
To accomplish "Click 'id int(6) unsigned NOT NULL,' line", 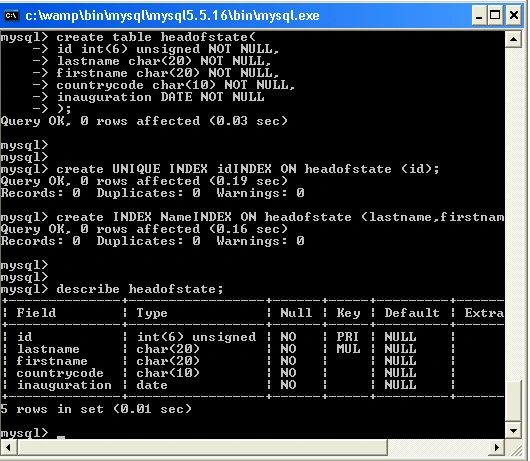I will 168,49.
